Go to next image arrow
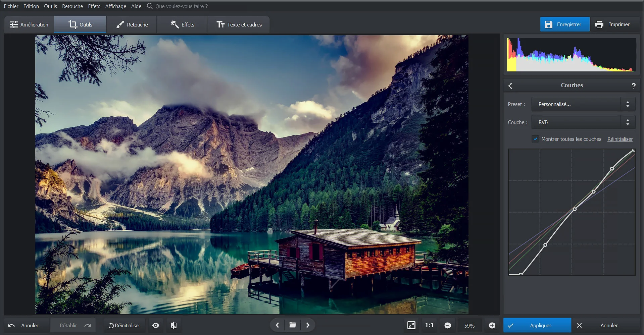This screenshot has height=335, width=644. [308, 325]
